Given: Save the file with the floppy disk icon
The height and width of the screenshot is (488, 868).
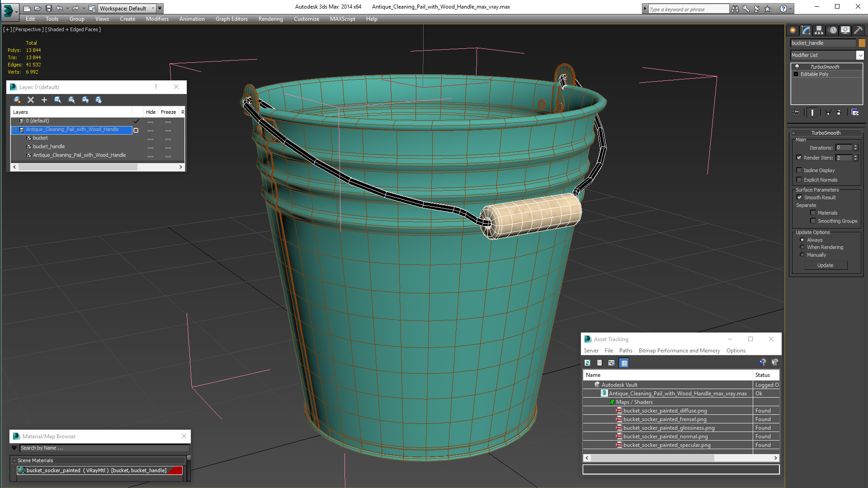Looking at the screenshot, I should (x=49, y=8).
